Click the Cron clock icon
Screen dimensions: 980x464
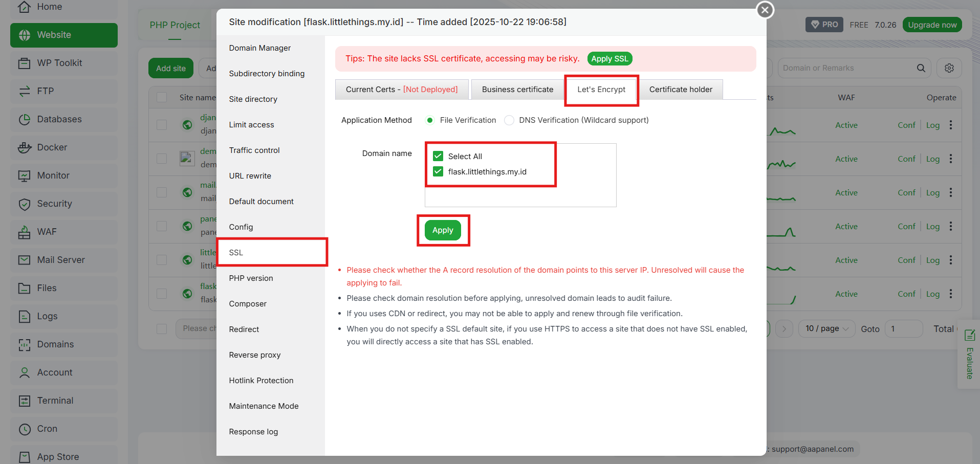(24, 429)
